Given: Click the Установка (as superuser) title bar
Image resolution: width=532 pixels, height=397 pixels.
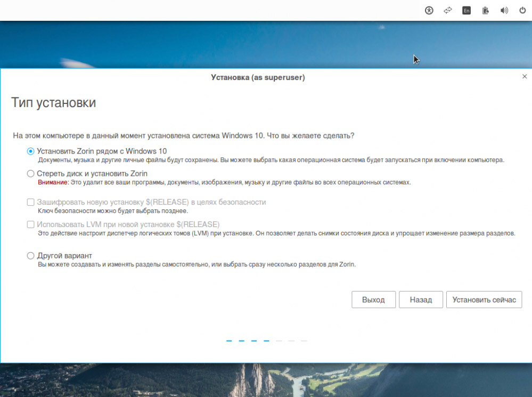Looking at the screenshot, I should click(258, 77).
